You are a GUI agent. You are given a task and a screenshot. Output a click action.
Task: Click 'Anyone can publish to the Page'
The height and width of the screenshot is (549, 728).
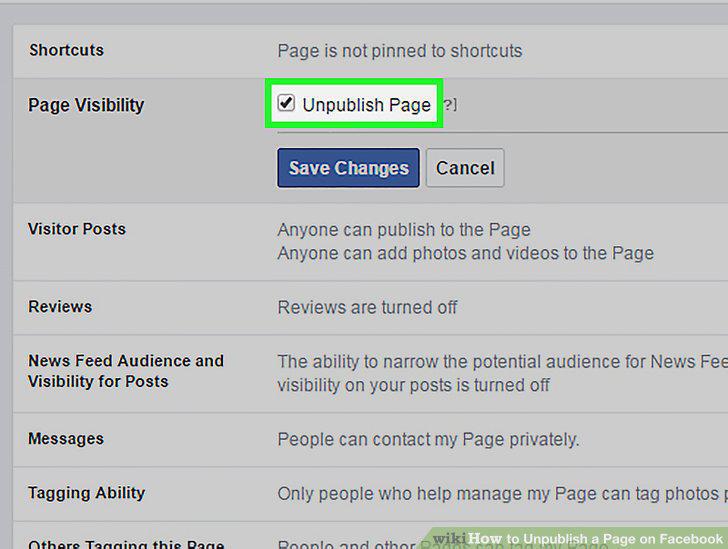404,229
